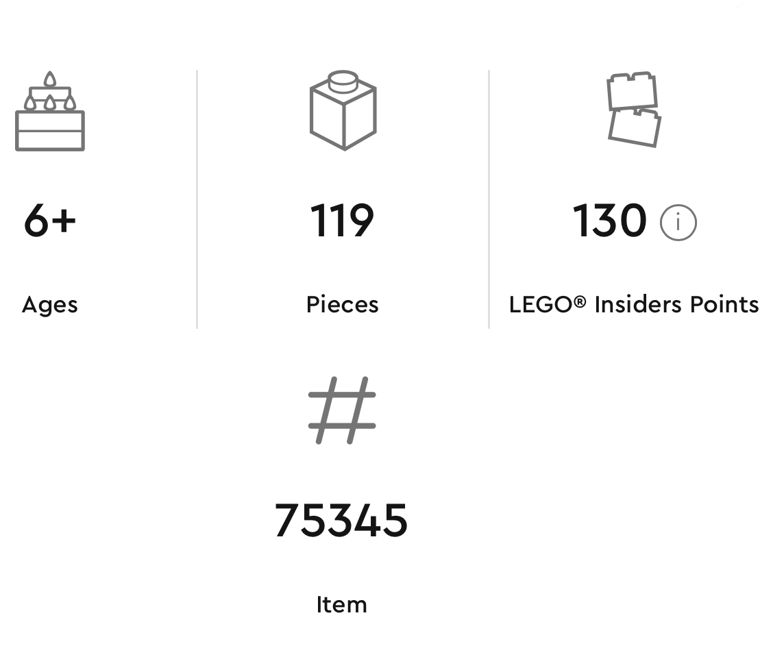Select the 75345 item number
The image size is (784, 672).
(341, 520)
